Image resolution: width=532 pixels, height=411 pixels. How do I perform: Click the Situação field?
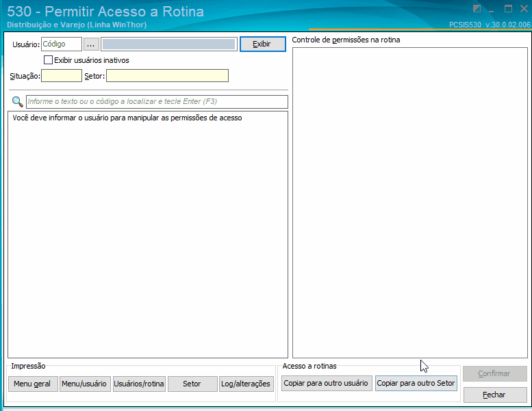pyautogui.click(x=62, y=75)
